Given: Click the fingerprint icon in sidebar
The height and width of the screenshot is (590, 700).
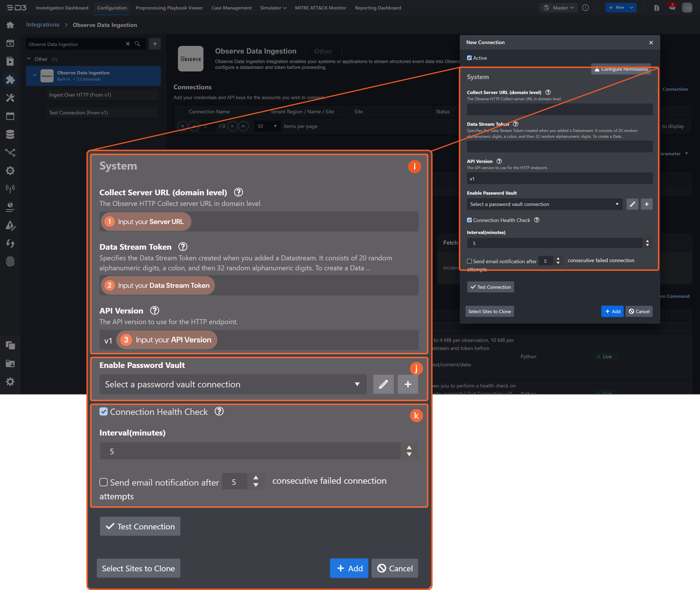Looking at the screenshot, I should (10, 262).
